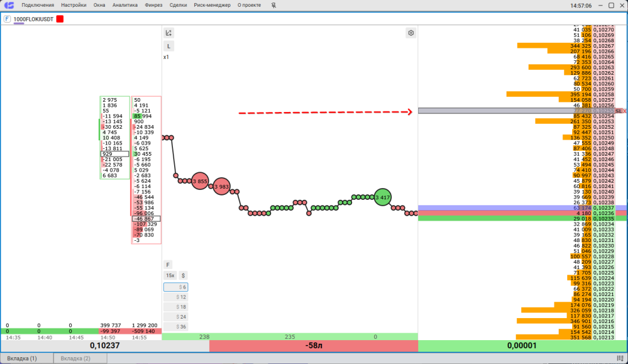Select the $ 24 order size preset

(175, 317)
